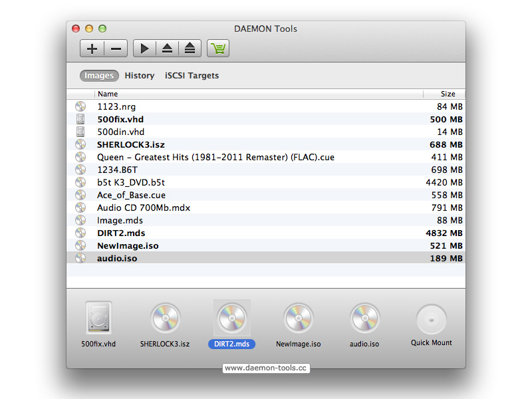Click disc icon beside Ace_of_Base.cue
This screenshot has height=399, width=532.
click(80, 195)
